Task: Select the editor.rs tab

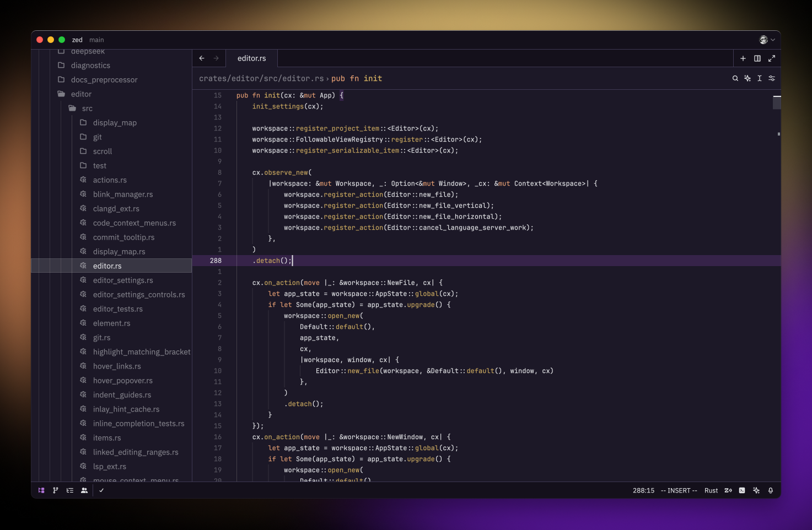Action: pos(251,58)
